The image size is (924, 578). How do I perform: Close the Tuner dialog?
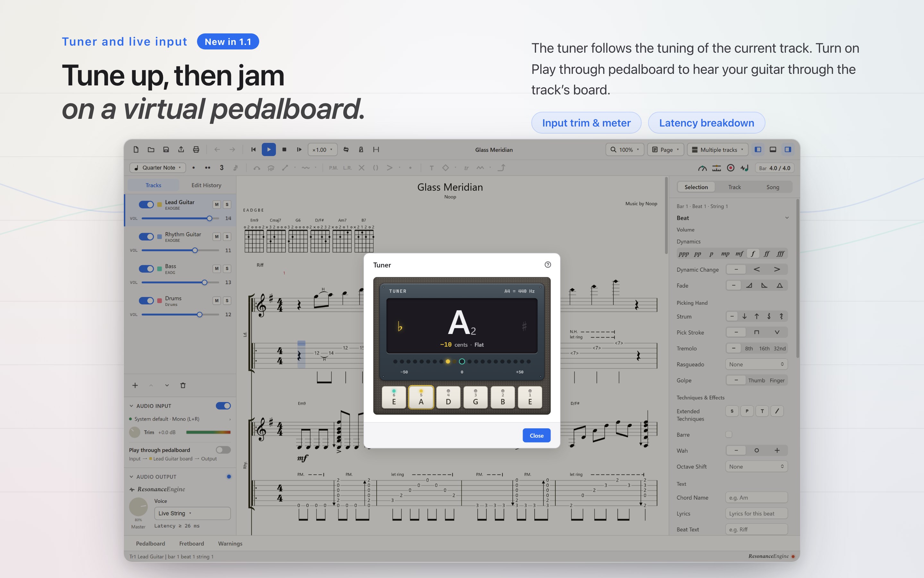pos(536,435)
